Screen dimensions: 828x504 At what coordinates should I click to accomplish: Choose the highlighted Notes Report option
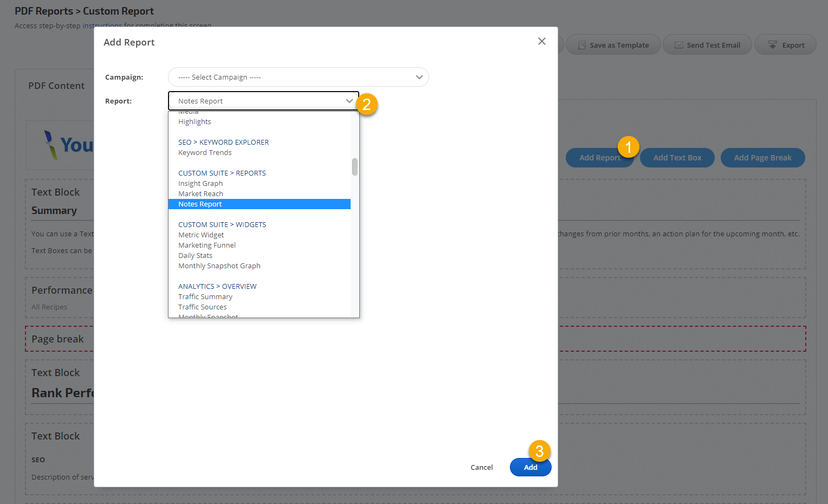200,204
